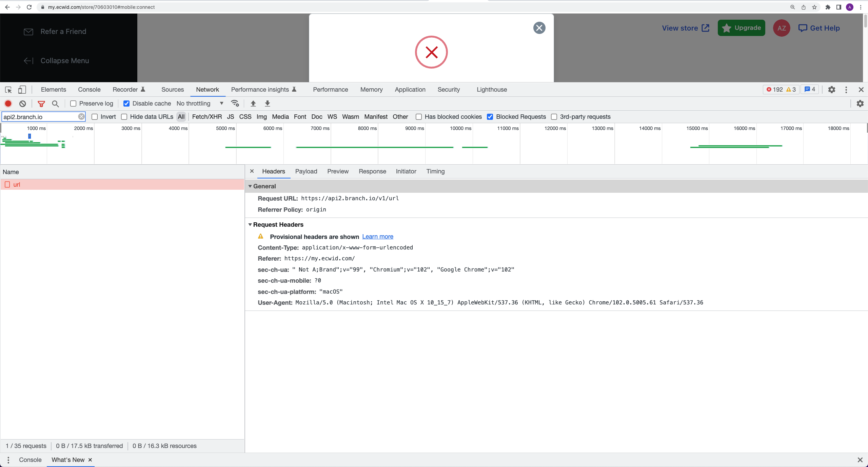Click the Learn more link about provisional headers
The height and width of the screenshot is (467, 868).
tap(377, 237)
